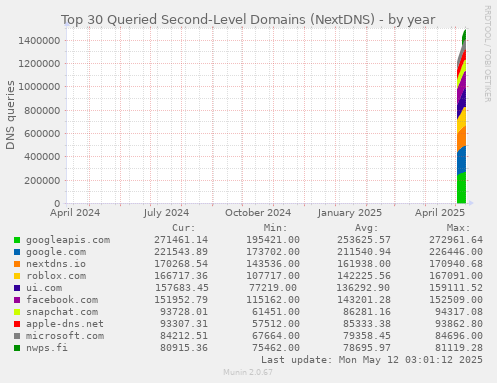Click the red apple-dns.net legend swatch
Viewport: 497px width, 383px height.
tap(17, 324)
